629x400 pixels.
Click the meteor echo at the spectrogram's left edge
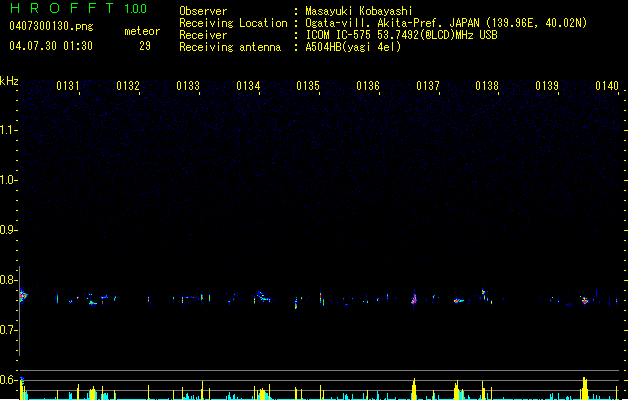[x=23, y=296]
